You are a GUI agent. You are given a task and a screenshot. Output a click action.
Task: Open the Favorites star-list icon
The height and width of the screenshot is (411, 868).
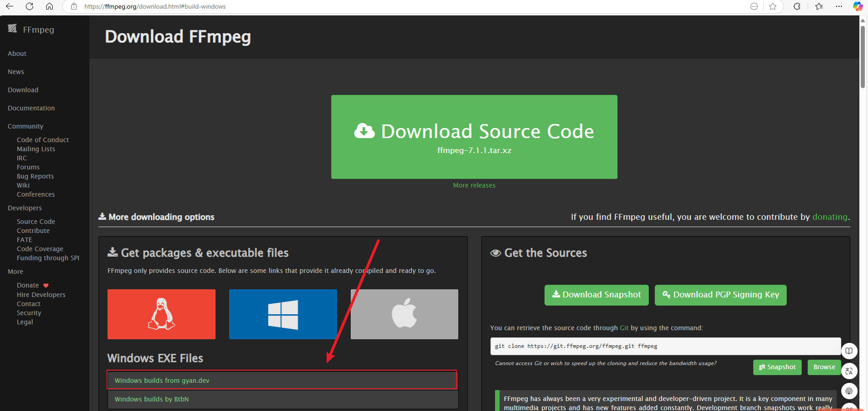[x=819, y=6]
